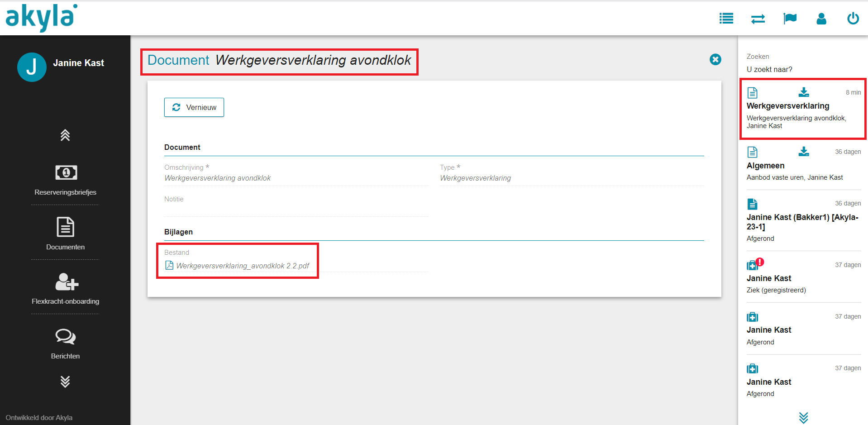
Task: Open Janine Kast Ziek (geregistreerd) notification
Action: 769,278
